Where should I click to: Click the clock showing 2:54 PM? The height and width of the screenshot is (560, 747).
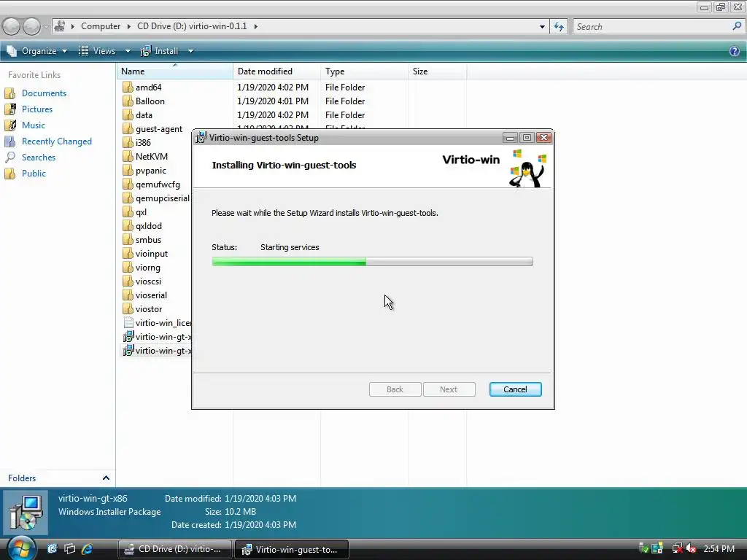click(719, 549)
